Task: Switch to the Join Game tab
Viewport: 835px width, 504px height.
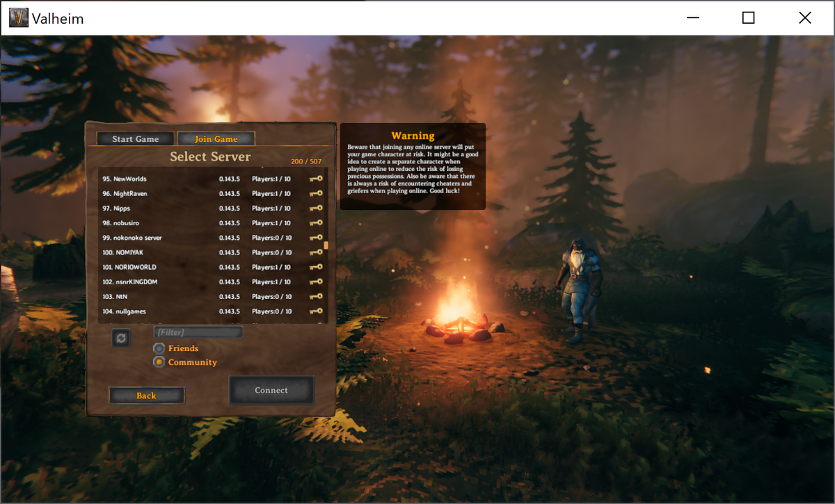Action: [216, 139]
